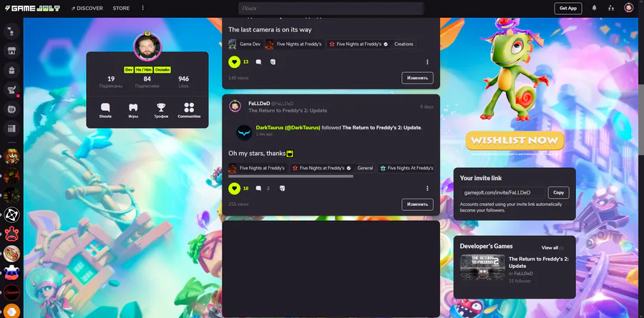Click the Онлайн status badge
This screenshot has height=318, width=644.
(x=163, y=70)
